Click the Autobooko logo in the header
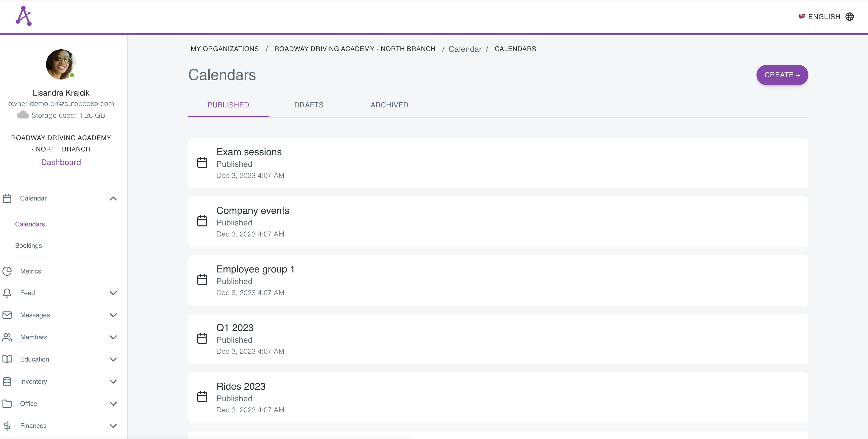The image size is (868, 439). (x=24, y=16)
